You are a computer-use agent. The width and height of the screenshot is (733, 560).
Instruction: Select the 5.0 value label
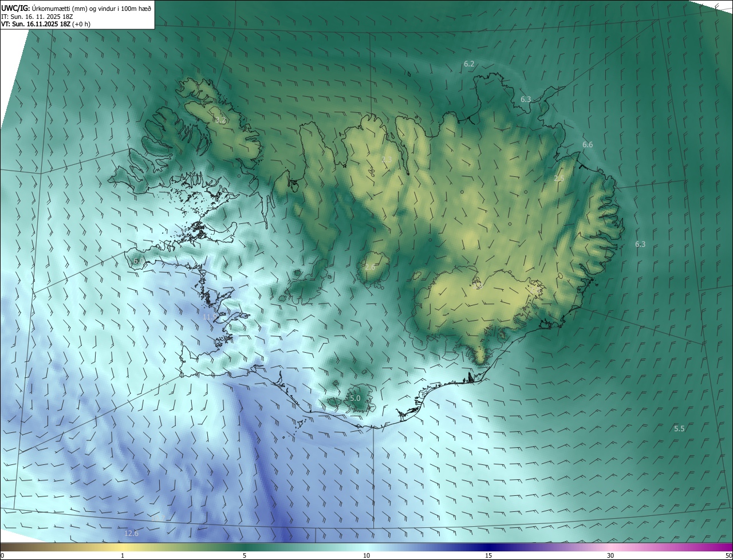tap(355, 398)
